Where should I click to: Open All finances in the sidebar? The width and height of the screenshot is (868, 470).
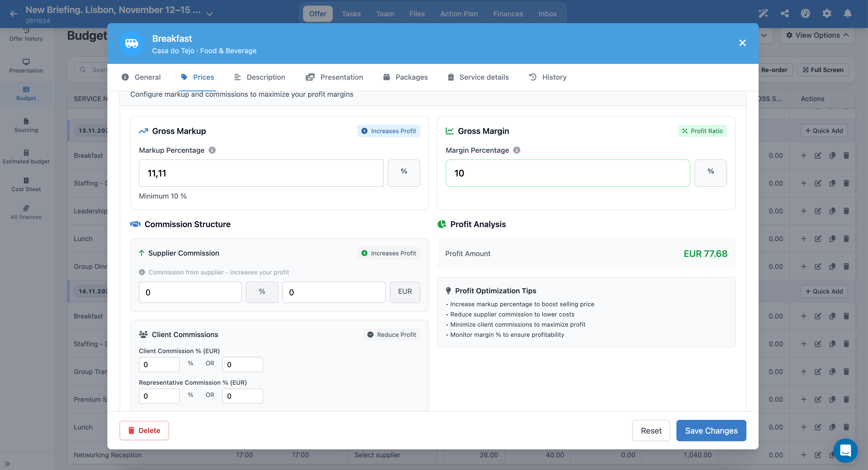[x=26, y=212]
